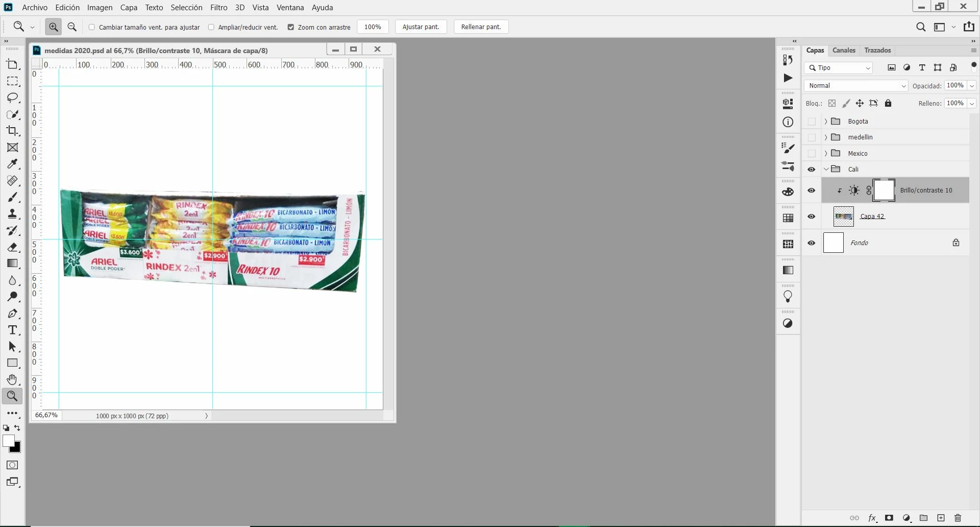Image resolution: width=980 pixels, height=527 pixels.
Task: Click the Zoom Out mode icon
Action: point(72,27)
